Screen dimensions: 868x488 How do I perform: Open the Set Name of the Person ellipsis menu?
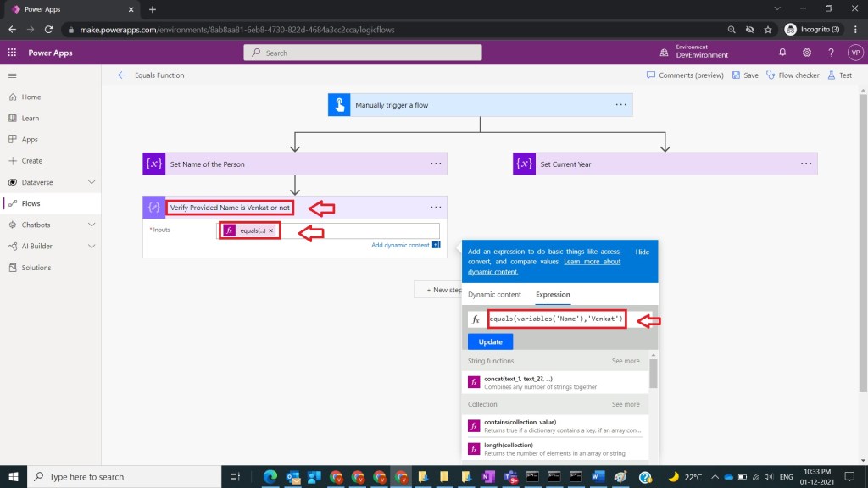click(x=436, y=164)
